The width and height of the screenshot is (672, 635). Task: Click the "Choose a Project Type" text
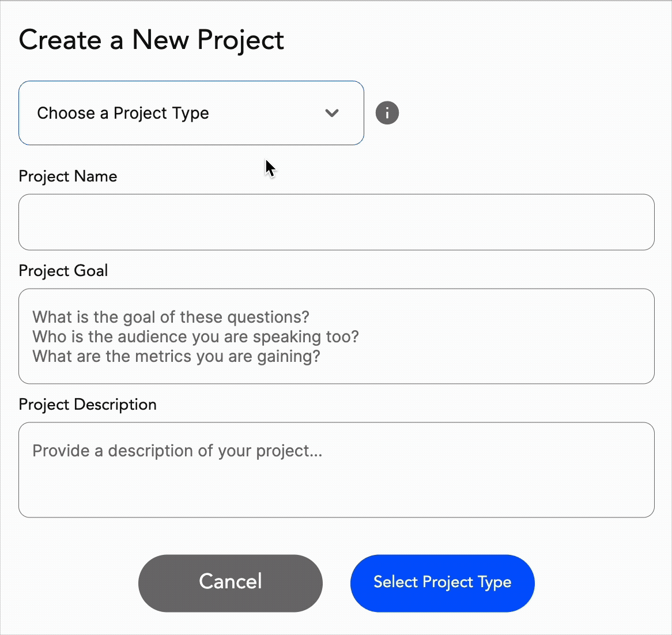123,113
